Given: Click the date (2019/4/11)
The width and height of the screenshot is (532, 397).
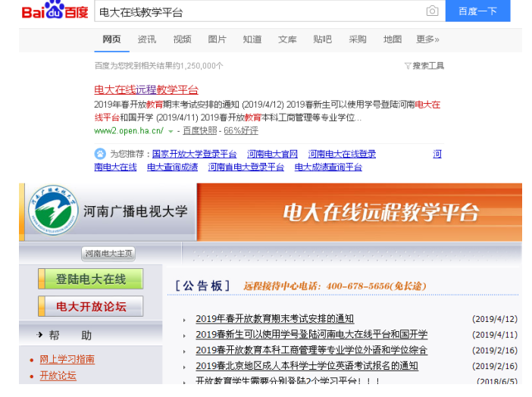Looking at the screenshot, I should point(495,335).
